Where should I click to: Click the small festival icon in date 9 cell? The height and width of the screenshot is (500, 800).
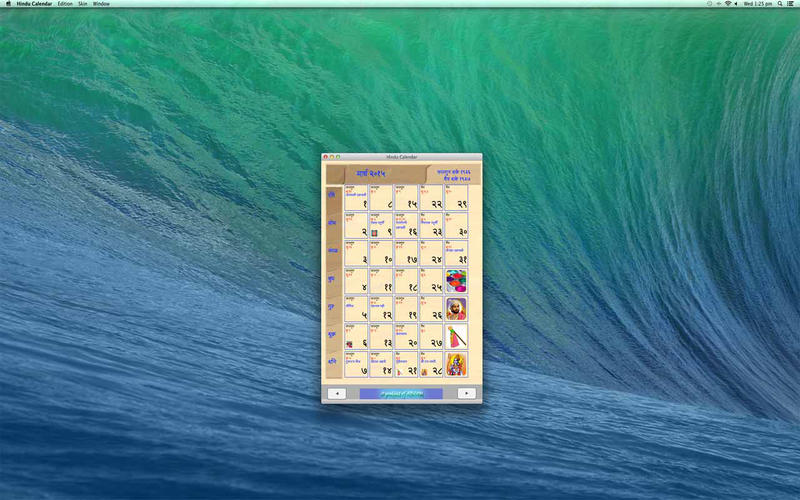pos(374,233)
